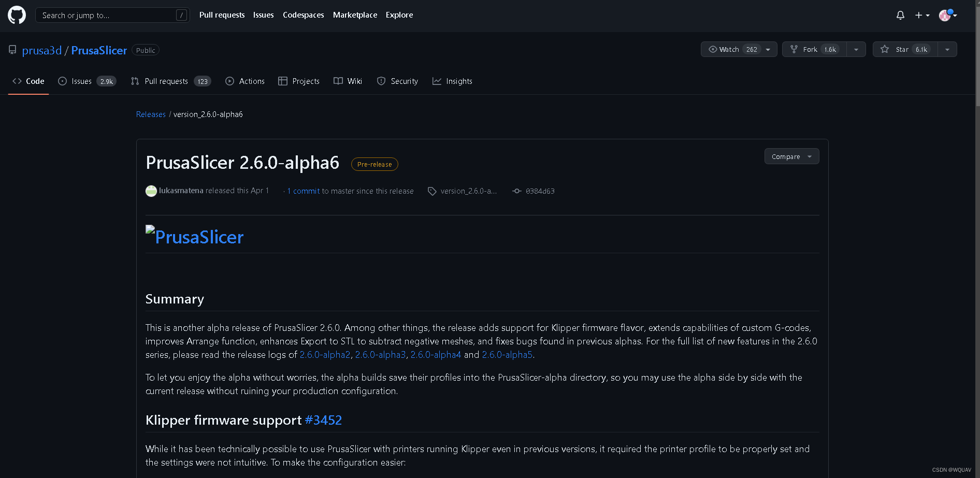Click the repository book icon
Image resolution: width=980 pixels, height=478 pixels.
[x=12, y=50]
